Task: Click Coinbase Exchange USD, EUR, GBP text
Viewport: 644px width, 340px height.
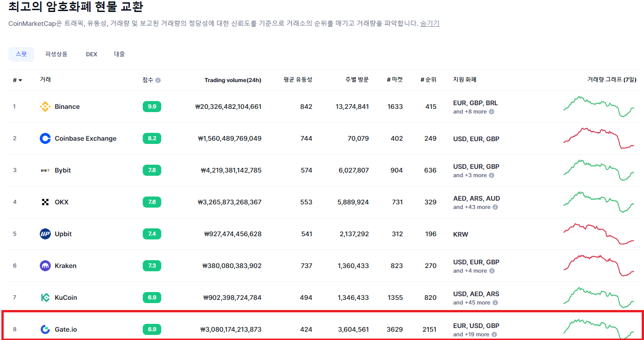Action: click(476, 139)
